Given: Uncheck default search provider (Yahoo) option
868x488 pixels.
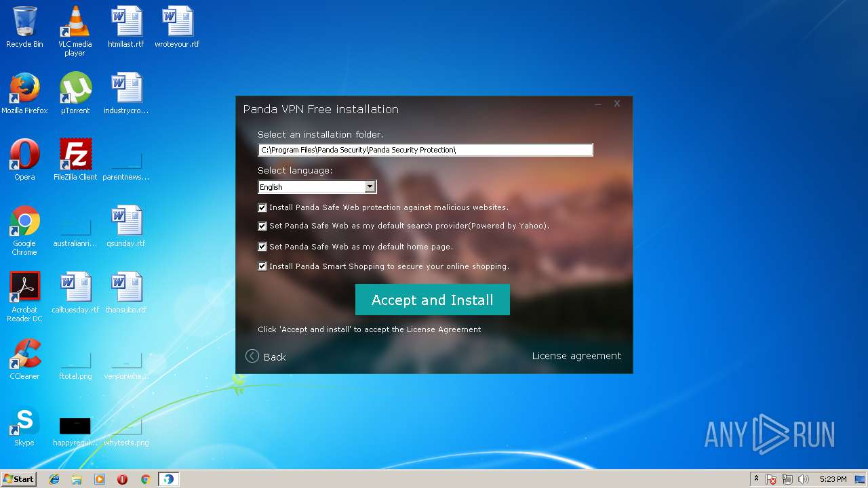Looking at the screenshot, I should coord(262,226).
